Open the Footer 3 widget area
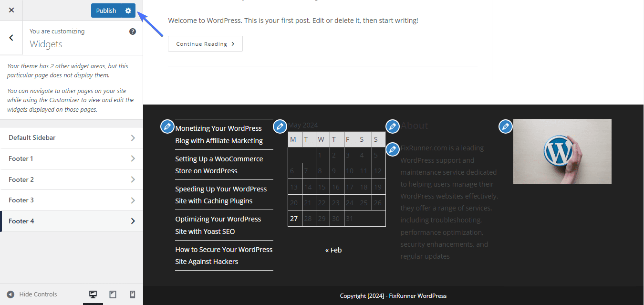This screenshot has height=305, width=644. click(x=72, y=200)
